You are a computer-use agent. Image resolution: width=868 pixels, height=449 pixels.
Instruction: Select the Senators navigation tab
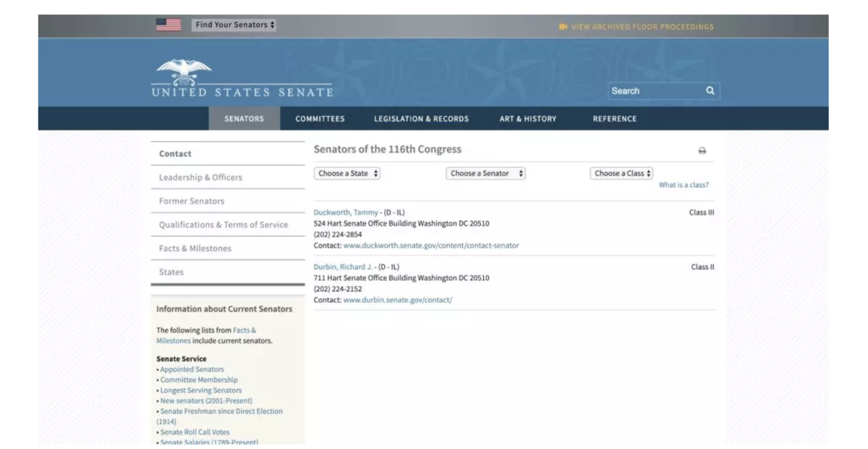[x=244, y=119]
